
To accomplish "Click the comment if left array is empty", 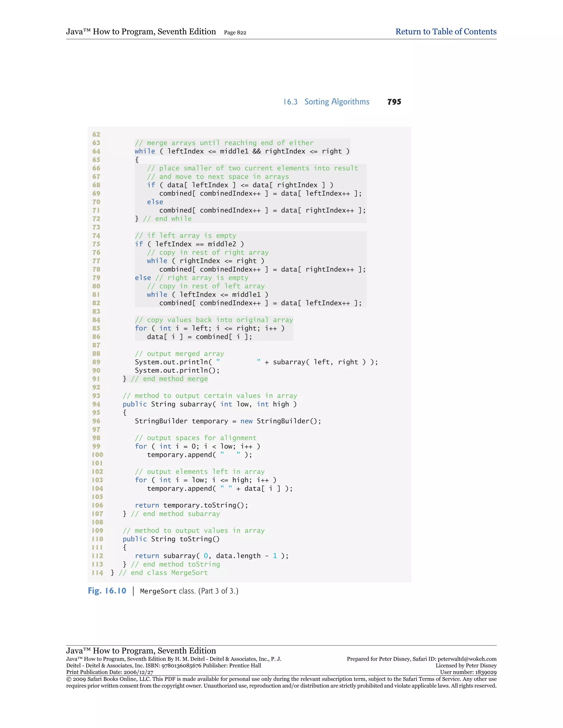I will coord(186,236).
